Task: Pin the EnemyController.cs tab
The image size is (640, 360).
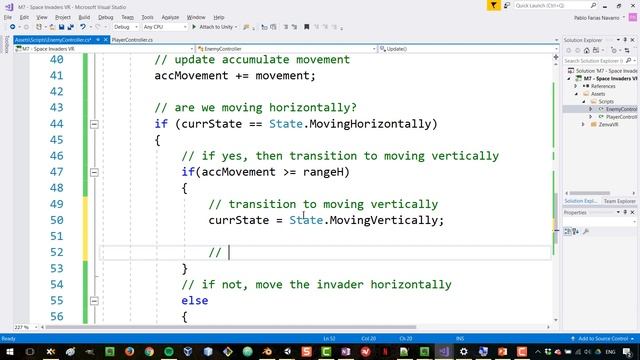Action: [x=98, y=40]
